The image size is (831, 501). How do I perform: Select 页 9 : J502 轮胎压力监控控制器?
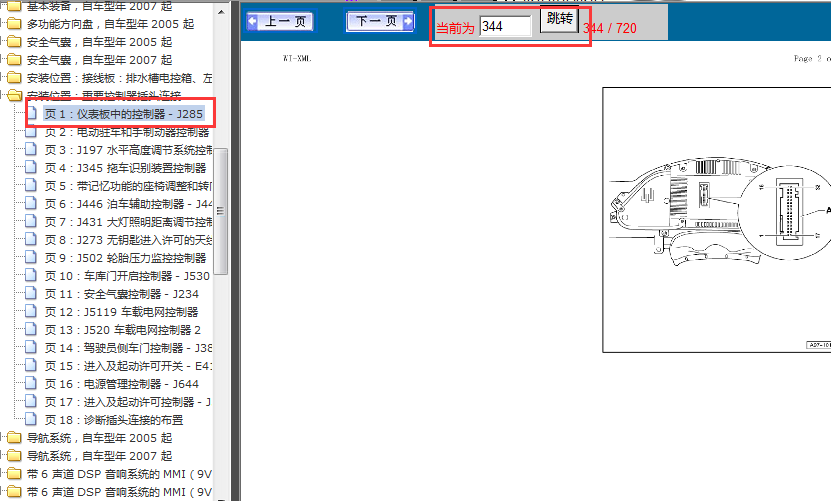click(125, 258)
